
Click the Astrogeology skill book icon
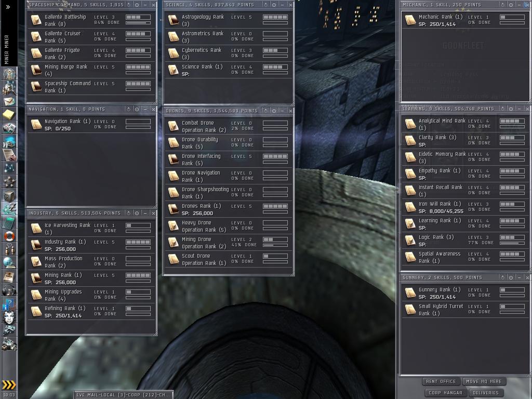173,20
